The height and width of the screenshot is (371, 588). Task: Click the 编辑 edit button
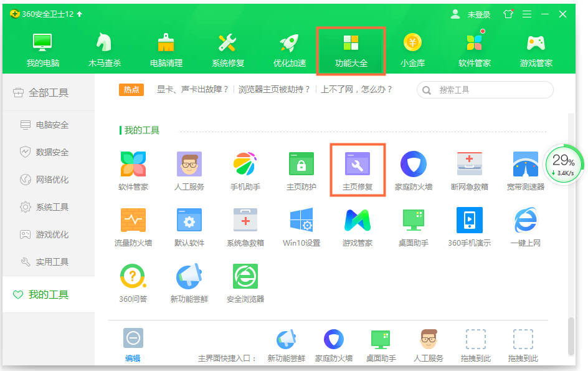point(133,345)
